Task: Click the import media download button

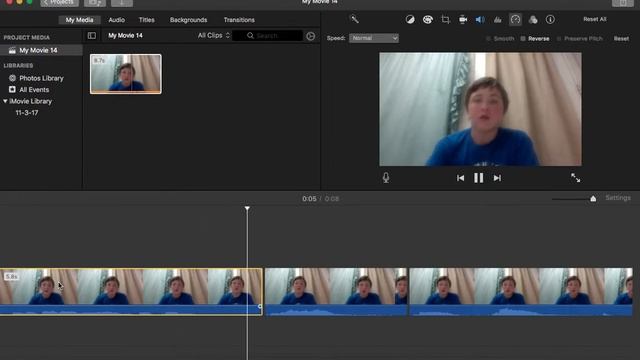Action: (122, 3)
